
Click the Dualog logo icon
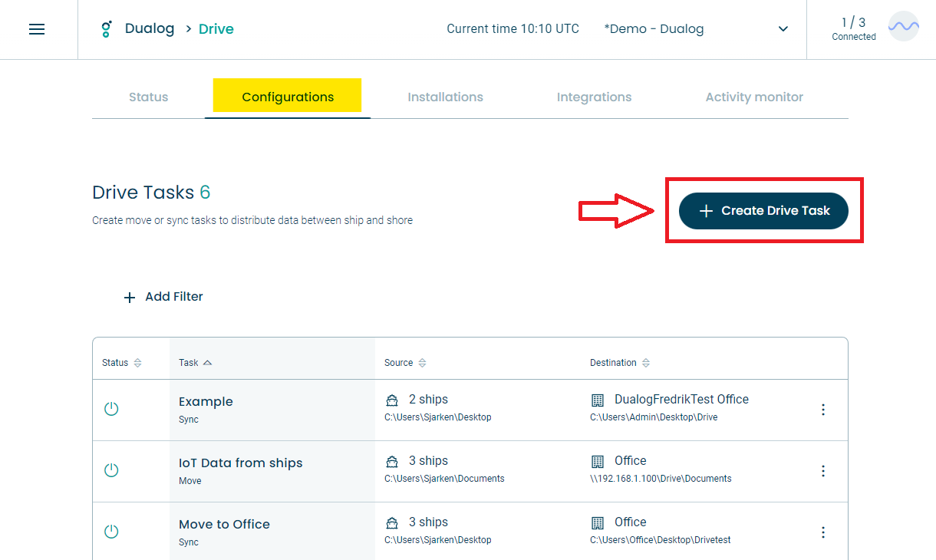coord(107,29)
